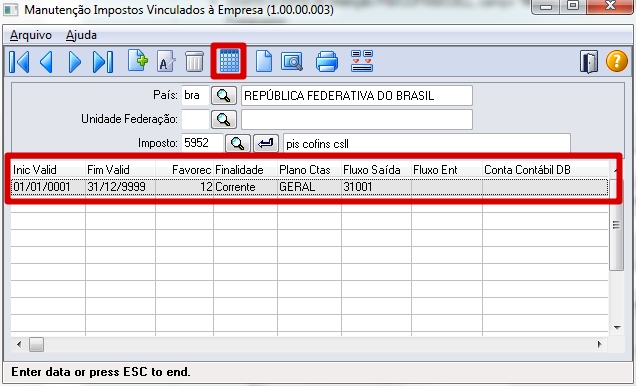The height and width of the screenshot is (386, 636).
Task: Click the horizontal scrollbar right arrow
Action: [600, 345]
